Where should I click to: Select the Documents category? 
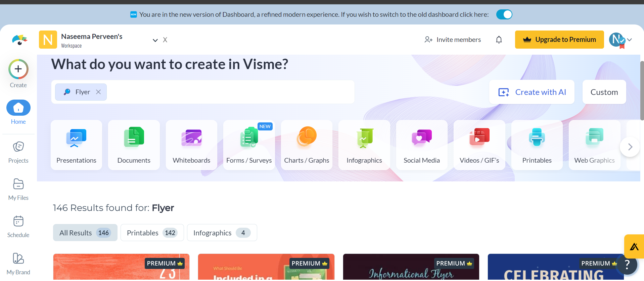[x=134, y=145]
